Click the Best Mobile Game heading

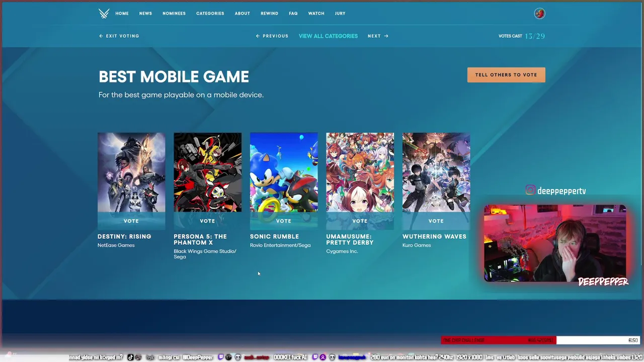click(x=174, y=77)
